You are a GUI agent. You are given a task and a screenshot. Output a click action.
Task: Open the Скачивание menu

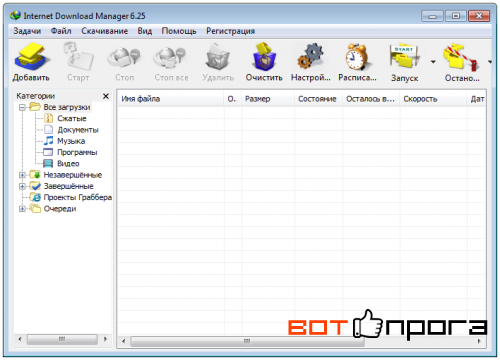coord(104,31)
